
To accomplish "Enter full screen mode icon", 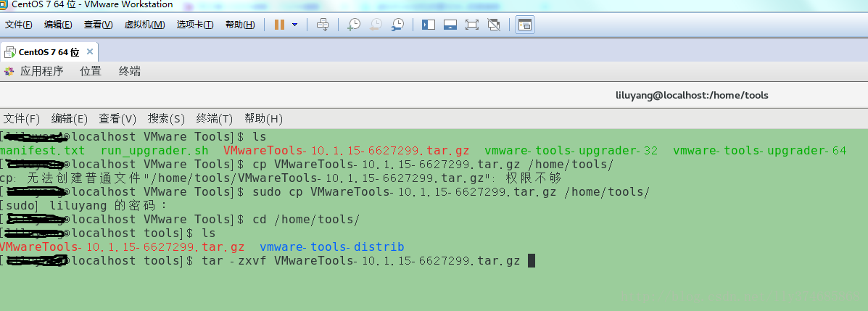I will tap(471, 25).
